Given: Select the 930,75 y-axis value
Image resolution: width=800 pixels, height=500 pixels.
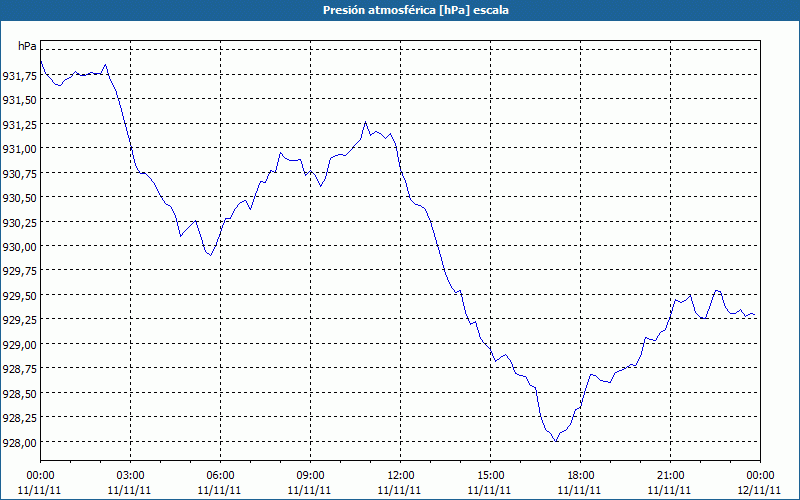Looking at the screenshot, I should point(19,173).
